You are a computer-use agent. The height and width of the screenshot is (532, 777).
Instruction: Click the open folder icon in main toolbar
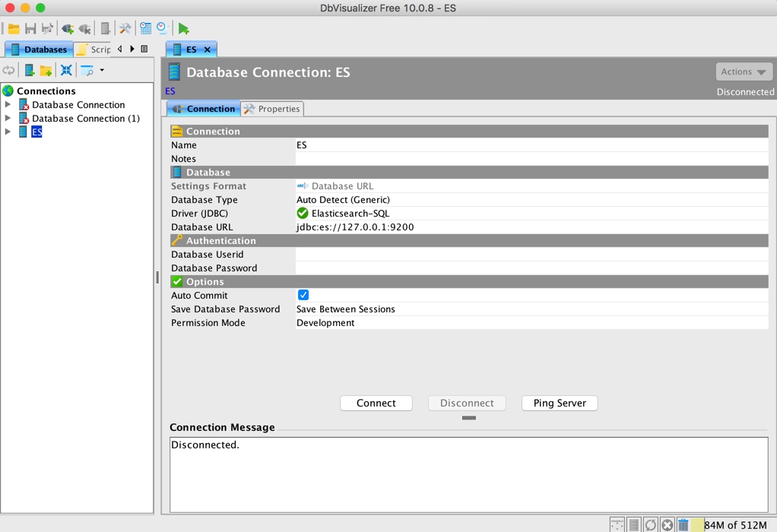point(14,29)
